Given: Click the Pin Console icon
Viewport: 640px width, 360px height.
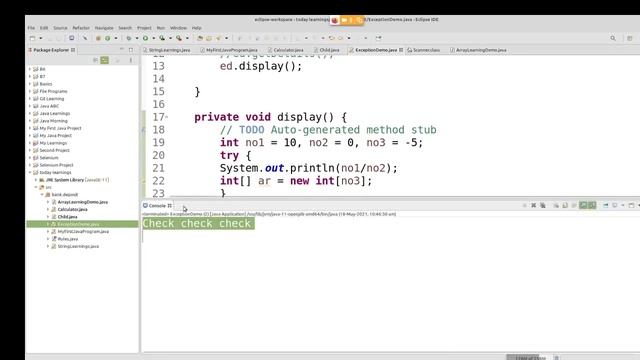Looking at the screenshot, I should (606, 205).
